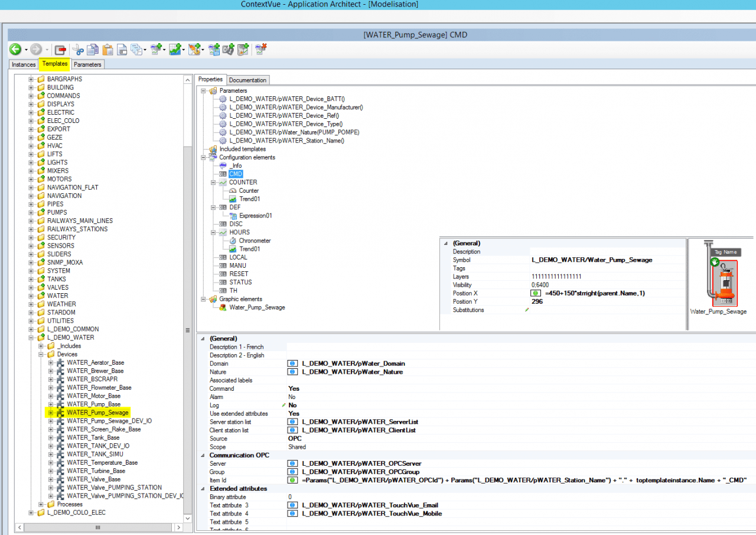The image size is (756, 535).
Task: Open the Documentation tab
Action: pos(248,80)
